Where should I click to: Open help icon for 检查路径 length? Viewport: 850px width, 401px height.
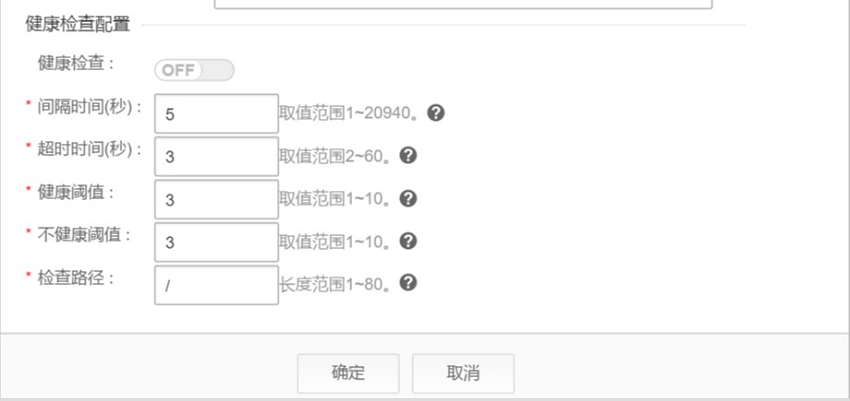408,282
